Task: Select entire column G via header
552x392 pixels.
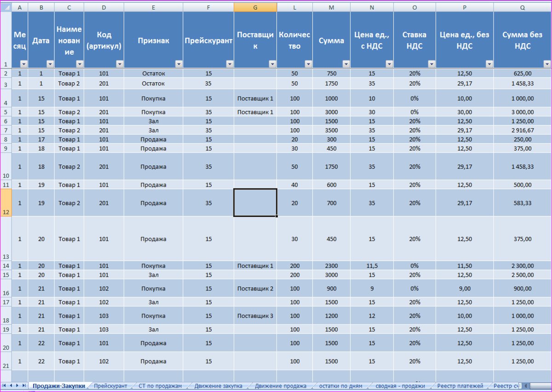Action: tap(255, 7)
